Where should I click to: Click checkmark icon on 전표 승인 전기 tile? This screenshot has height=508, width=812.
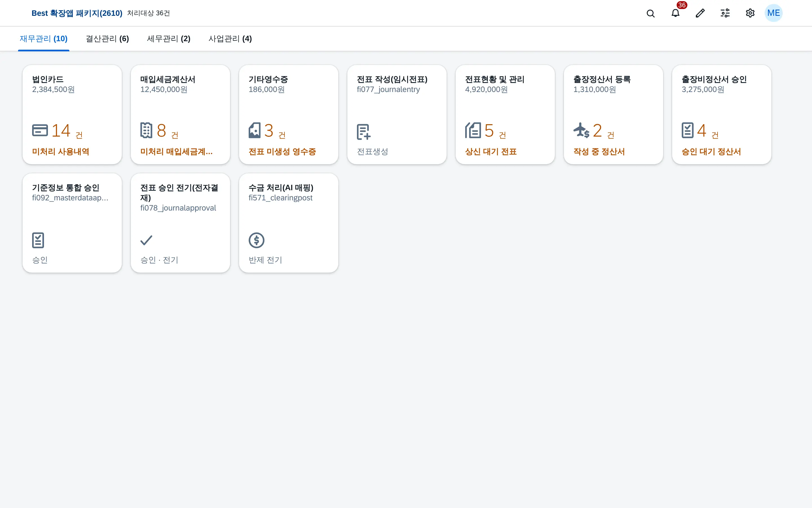pyautogui.click(x=146, y=240)
